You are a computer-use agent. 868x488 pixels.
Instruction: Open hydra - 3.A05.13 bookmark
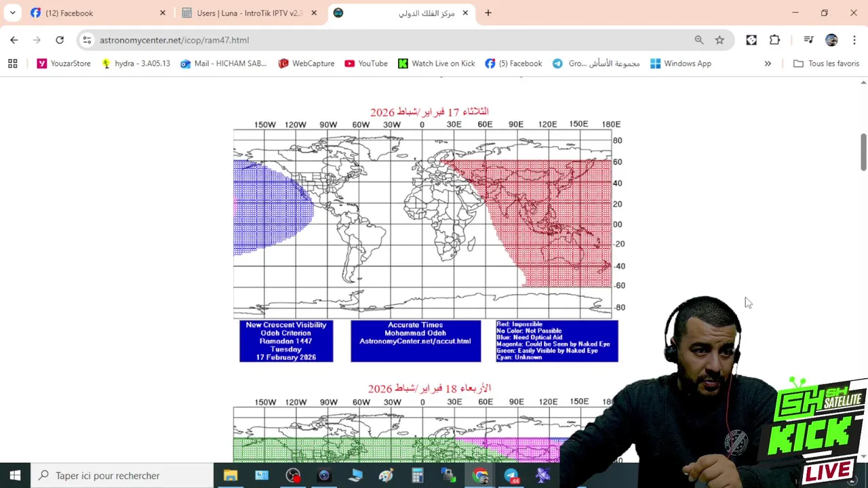click(136, 64)
